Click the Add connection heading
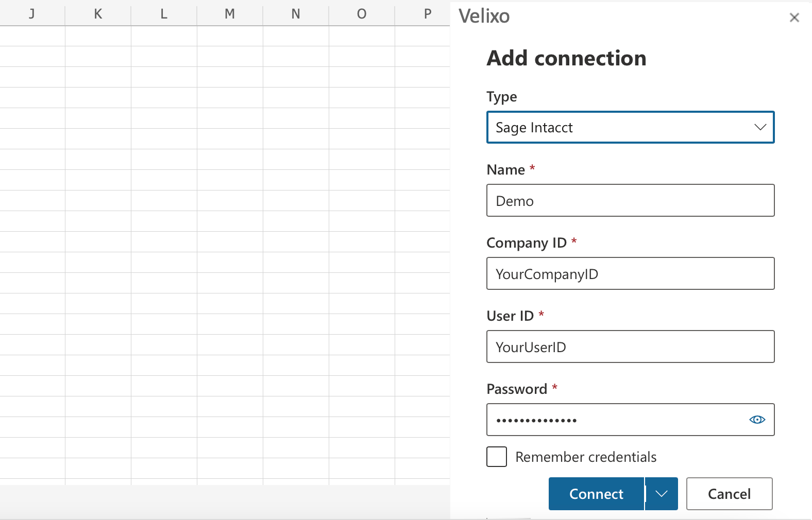 [566, 58]
